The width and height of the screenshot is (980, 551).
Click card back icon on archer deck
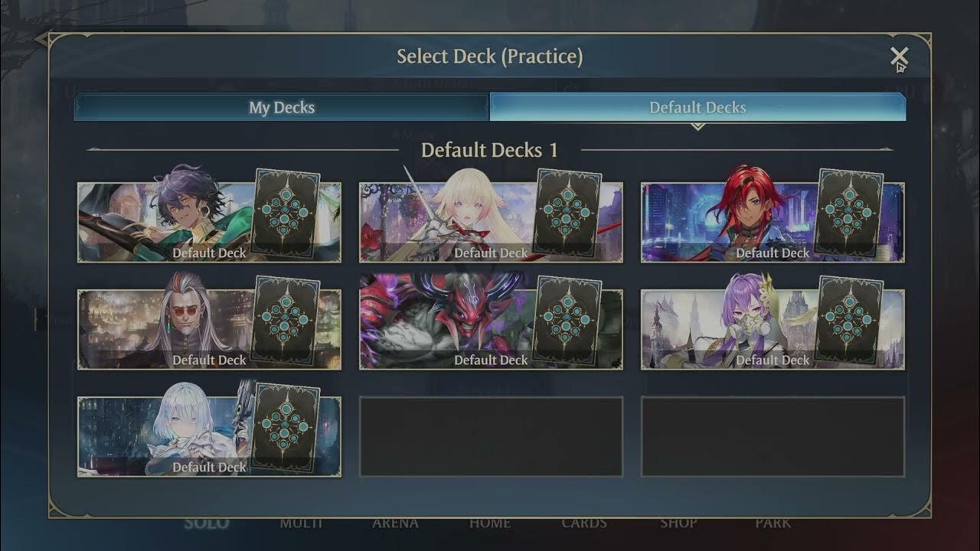click(x=286, y=213)
